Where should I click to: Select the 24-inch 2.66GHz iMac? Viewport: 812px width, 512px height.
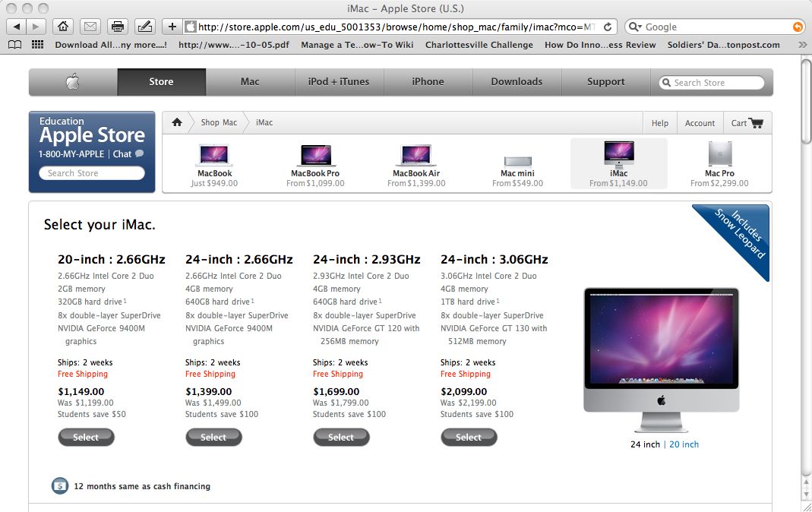point(213,437)
